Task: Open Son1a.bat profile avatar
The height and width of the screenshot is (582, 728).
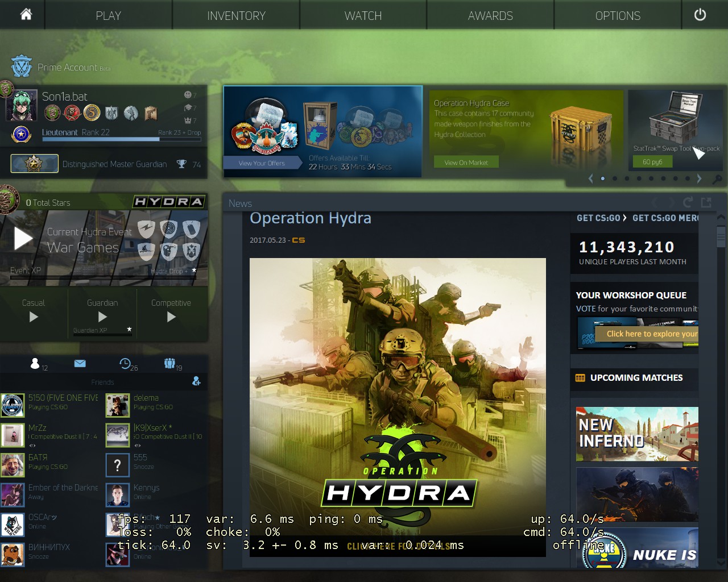Action: [22, 106]
